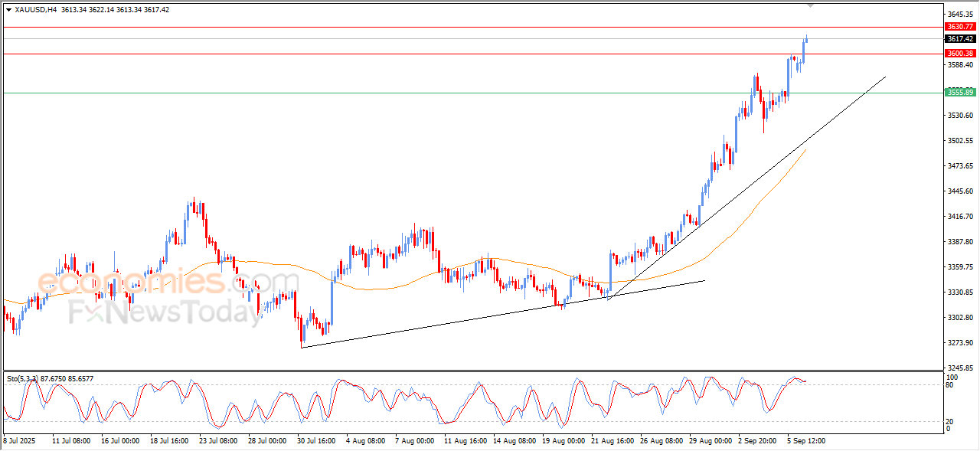The image size is (980, 451).
Task: Click the XAUUSD,H4 chart symbol label
Action: pyautogui.click(x=35, y=10)
